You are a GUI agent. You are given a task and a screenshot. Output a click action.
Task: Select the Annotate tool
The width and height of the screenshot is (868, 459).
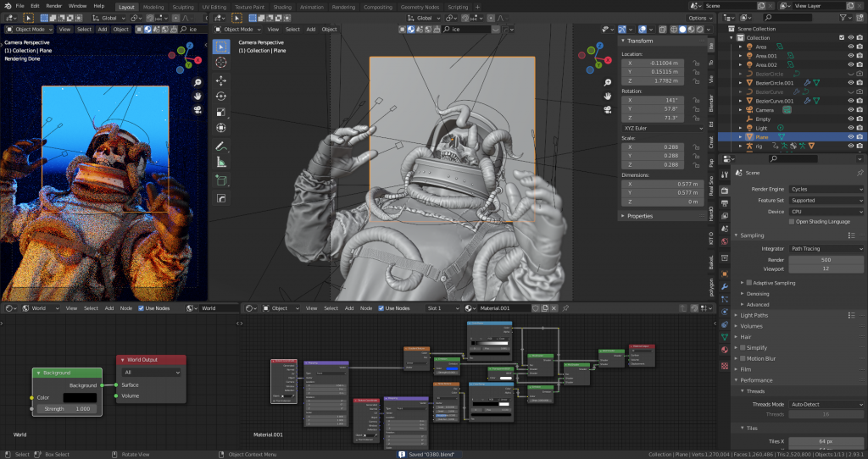221,147
